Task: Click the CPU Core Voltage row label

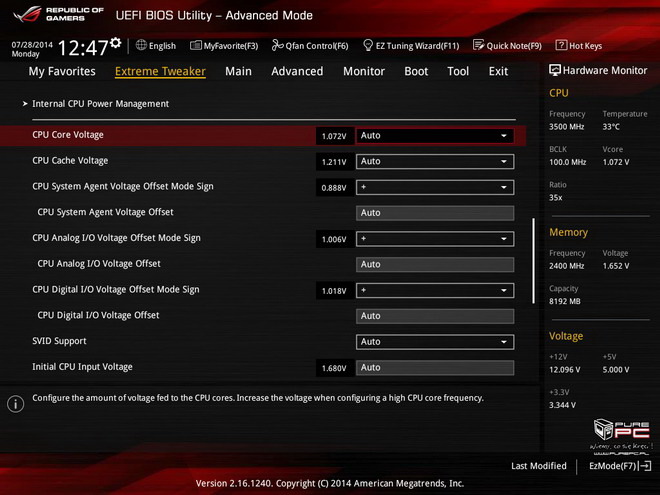Action: click(68, 135)
